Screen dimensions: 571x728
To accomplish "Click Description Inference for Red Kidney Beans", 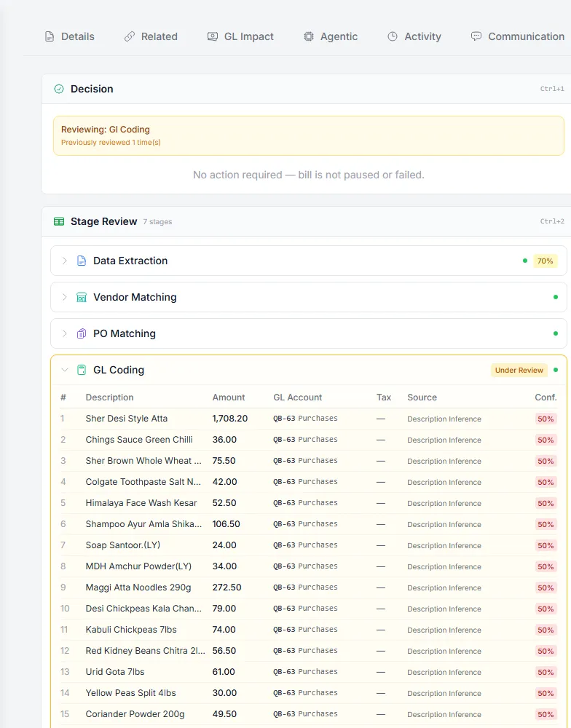I will [x=444, y=651].
